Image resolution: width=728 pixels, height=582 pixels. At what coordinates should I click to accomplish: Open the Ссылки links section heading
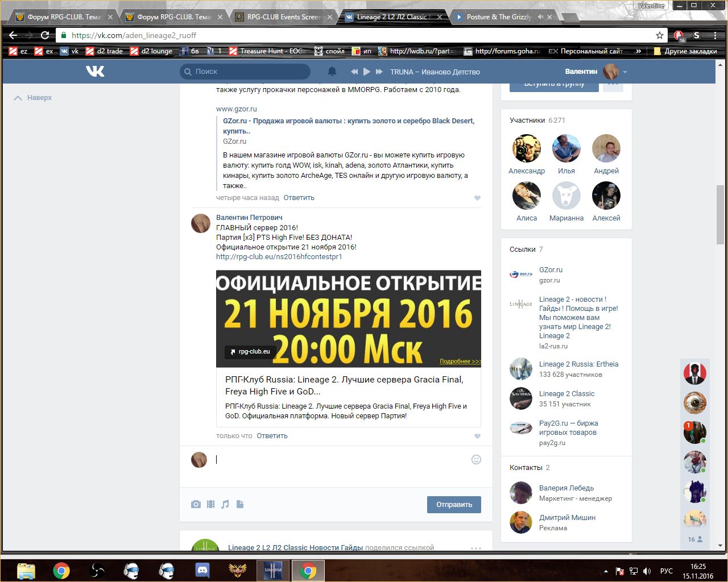point(523,250)
